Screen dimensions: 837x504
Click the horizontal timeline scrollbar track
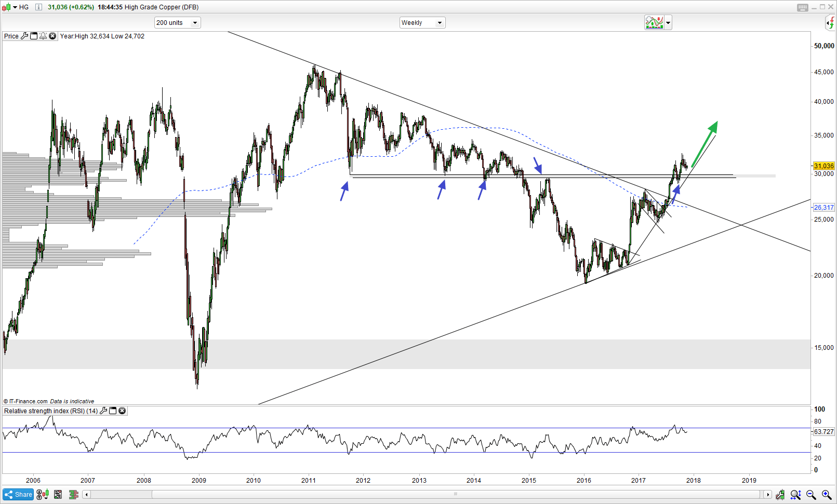tap(426, 495)
